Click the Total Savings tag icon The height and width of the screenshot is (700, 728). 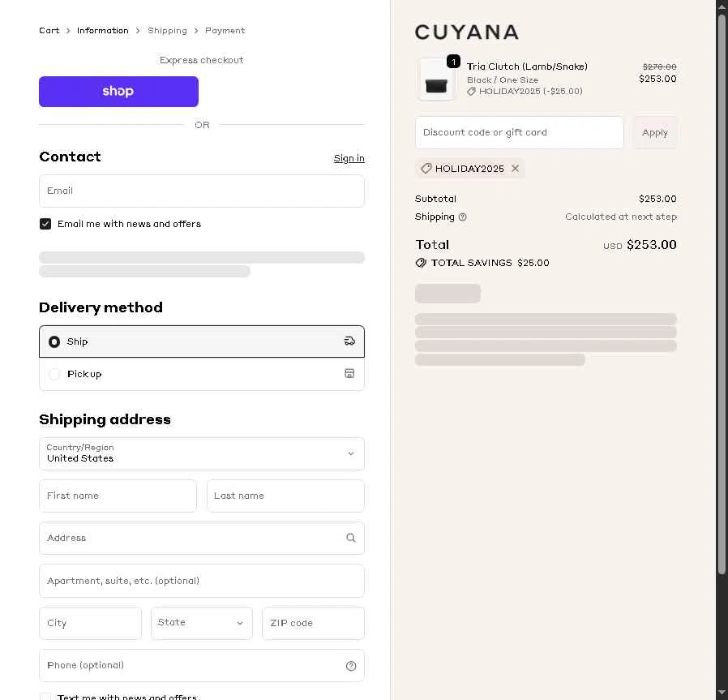pyautogui.click(x=421, y=263)
